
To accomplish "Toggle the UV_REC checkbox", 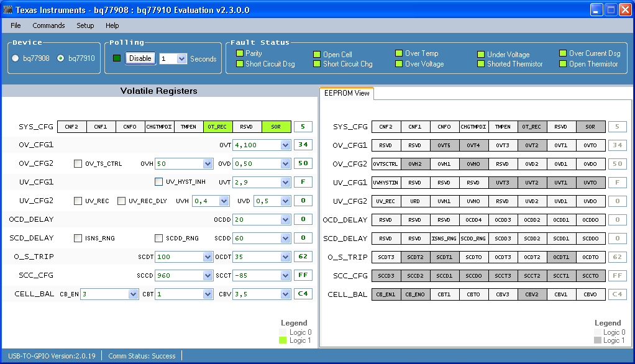I will click(78, 201).
